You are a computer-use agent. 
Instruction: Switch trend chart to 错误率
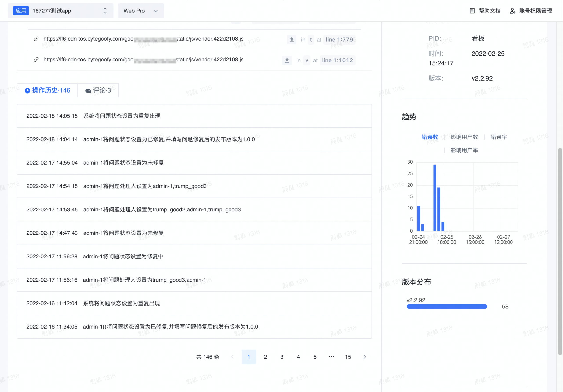tap(499, 137)
